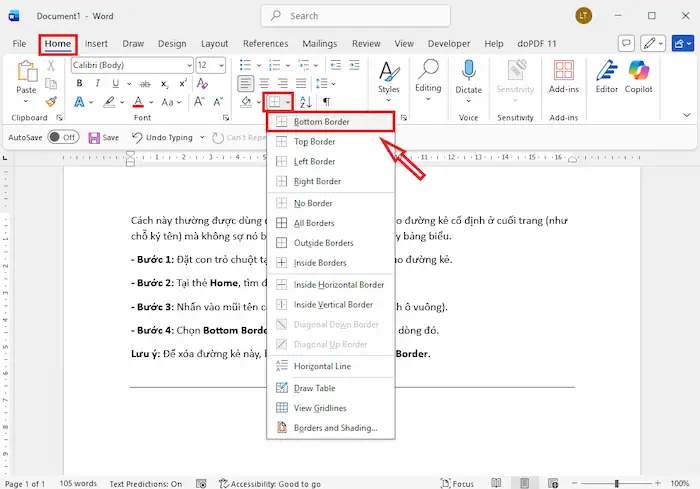Click the Save button in quick access
The width and height of the screenshot is (700, 489).
coord(103,137)
